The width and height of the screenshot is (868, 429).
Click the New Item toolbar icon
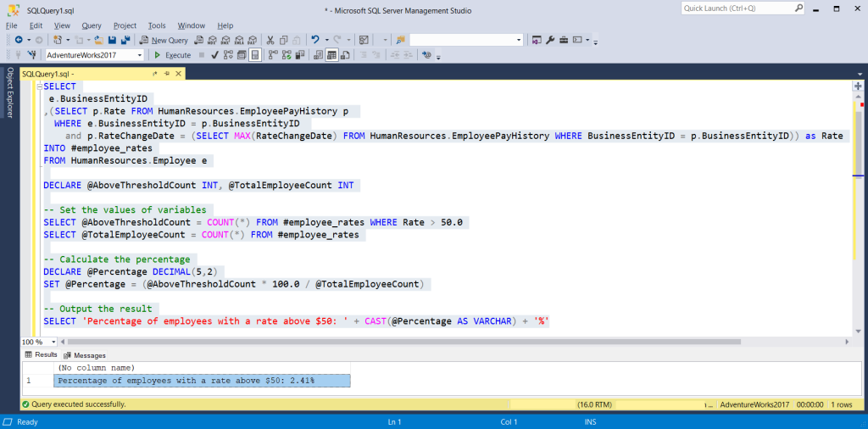point(57,40)
